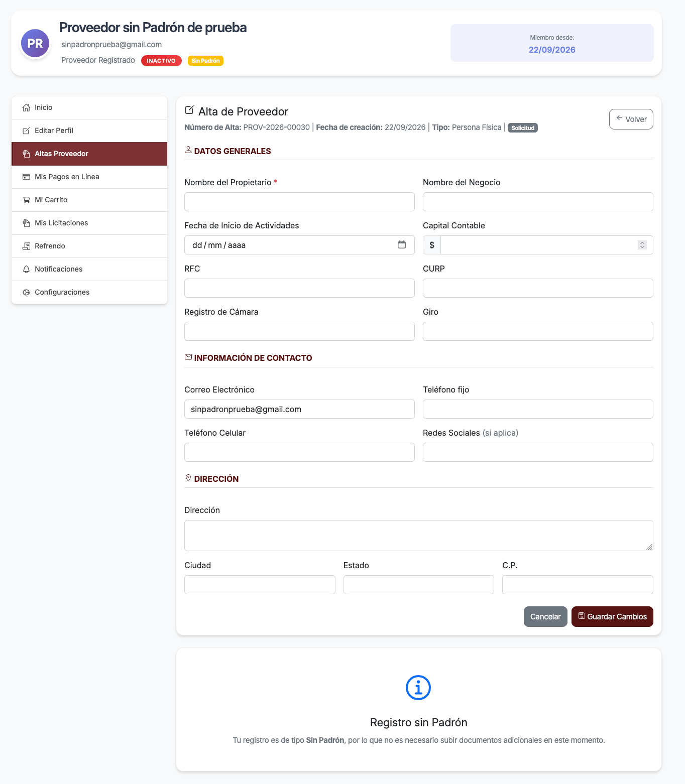Viewport: 685px width, 784px height.
Task: Save with Guardar Cambios button
Action: 612,616
